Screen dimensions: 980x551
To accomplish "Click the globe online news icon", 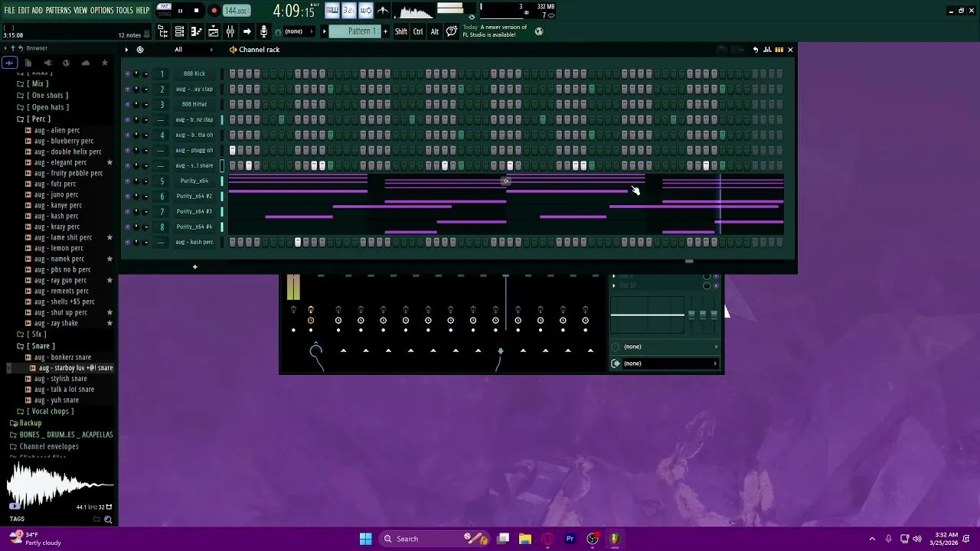I will [539, 31].
